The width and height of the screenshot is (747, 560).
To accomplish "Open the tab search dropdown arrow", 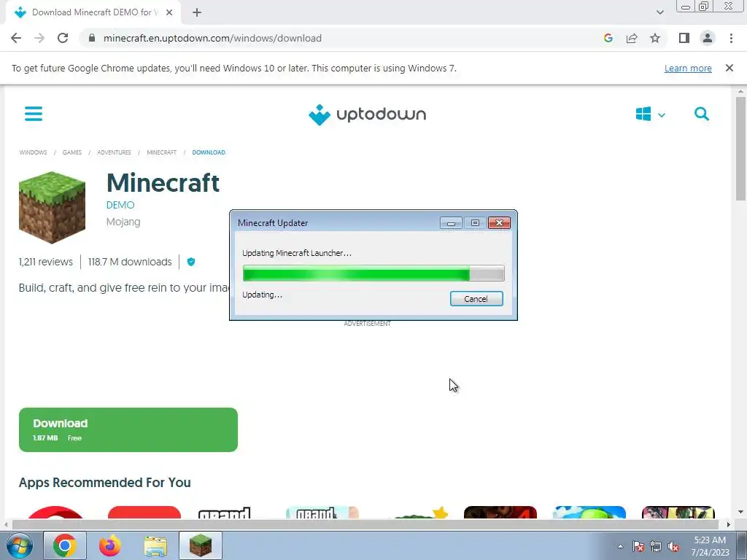I will 659,12.
